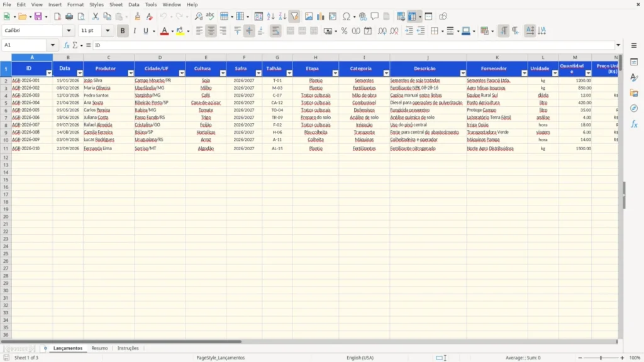Format cells as percent
This screenshot has width=644, height=362.
click(x=344, y=31)
